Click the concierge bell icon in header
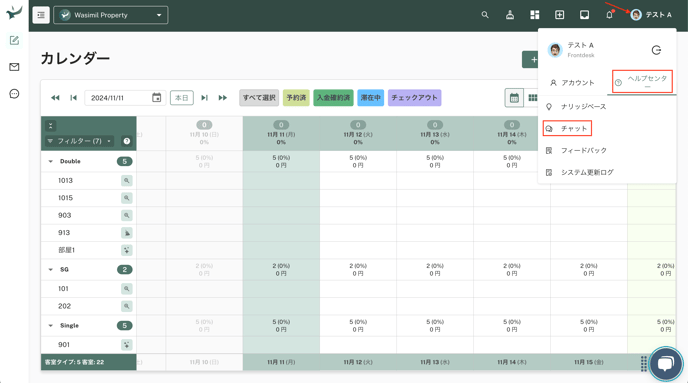688x383 pixels. (x=510, y=15)
